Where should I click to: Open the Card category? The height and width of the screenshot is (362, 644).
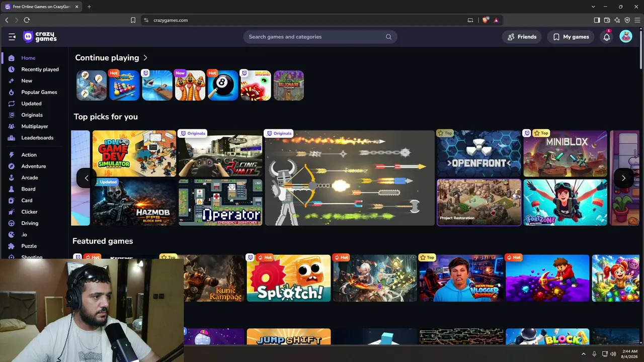(27, 201)
